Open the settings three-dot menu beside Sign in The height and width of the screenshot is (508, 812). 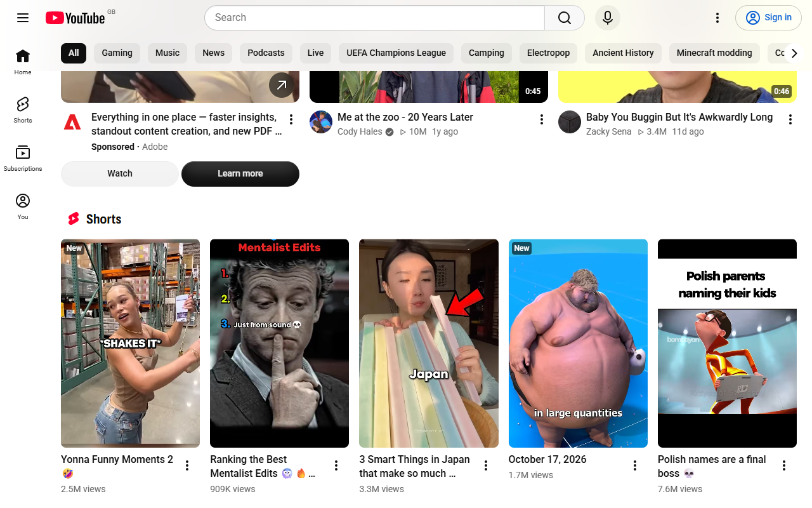click(717, 18)
